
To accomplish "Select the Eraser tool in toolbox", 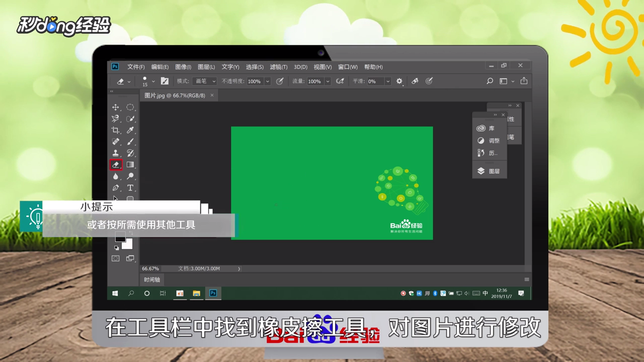I will click(116, 164).
